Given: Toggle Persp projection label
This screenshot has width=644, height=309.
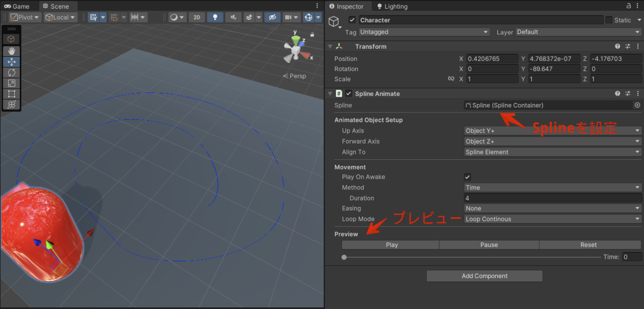Looking at the screenshot, I should pos(295,76).
